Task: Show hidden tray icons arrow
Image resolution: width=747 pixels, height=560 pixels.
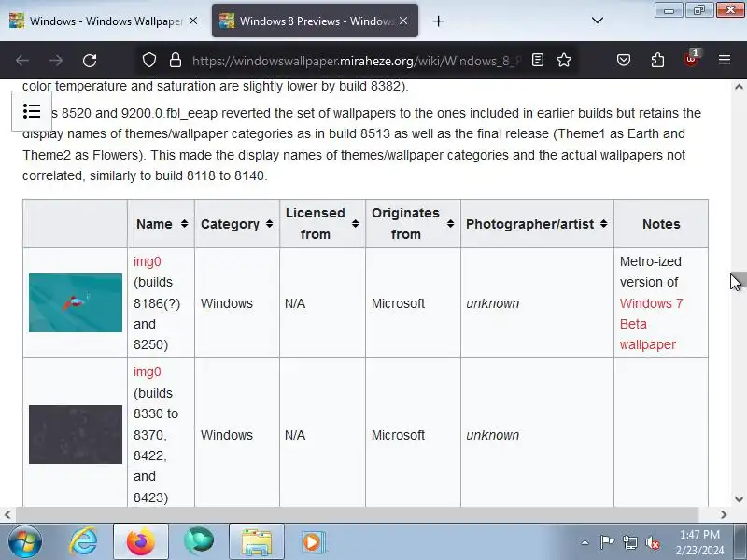Action: click(585, 542)
